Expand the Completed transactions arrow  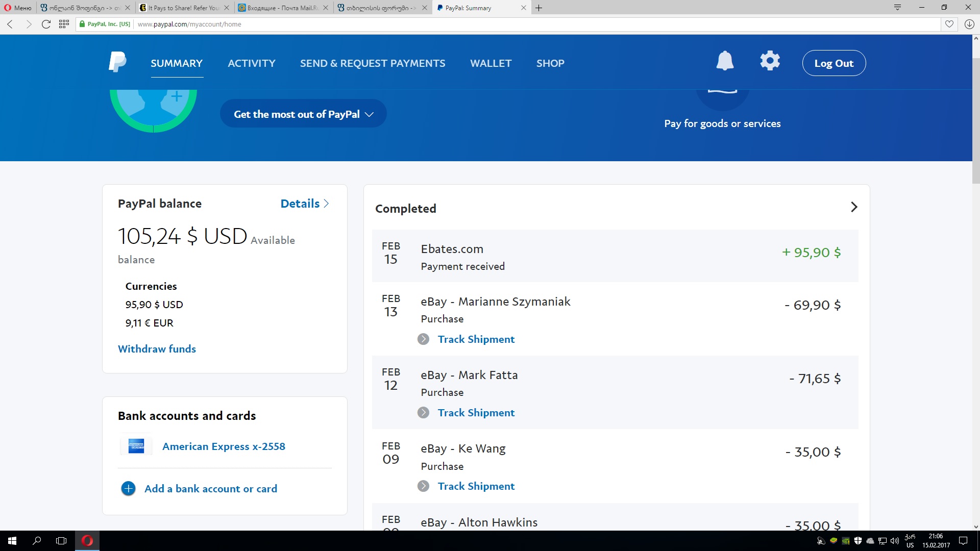tap(854, 207)
